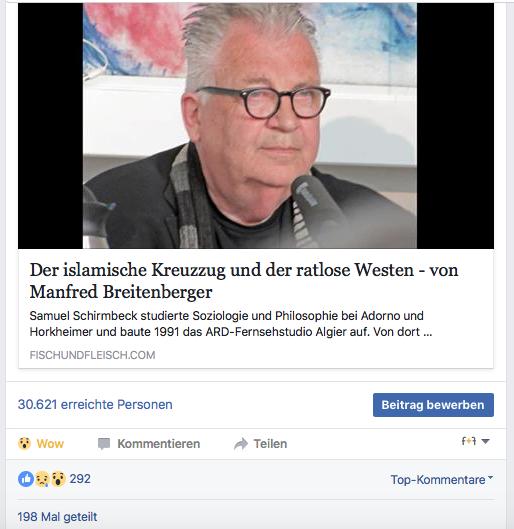Viewport: 514px width, 529px height.
Task: Click the share arrow icon
Action: (x=240, y=444)
